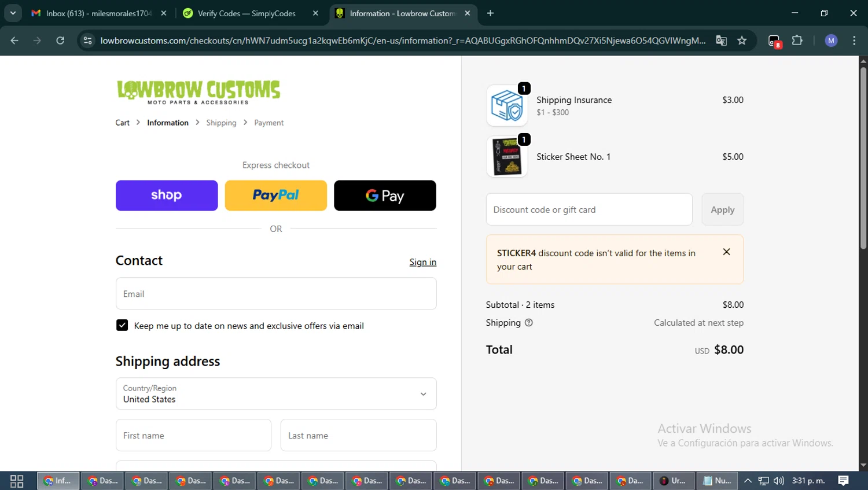Image resolution: width=868 pixels, height=490 pixels.
Task: Click the browser forward arrow
Action: [x=37, y=40]
